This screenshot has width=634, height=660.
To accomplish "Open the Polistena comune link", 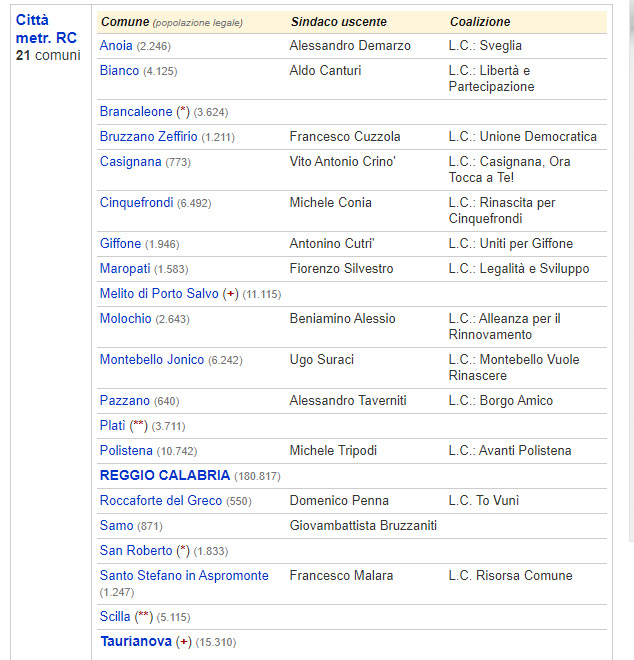I will (126, 450).
